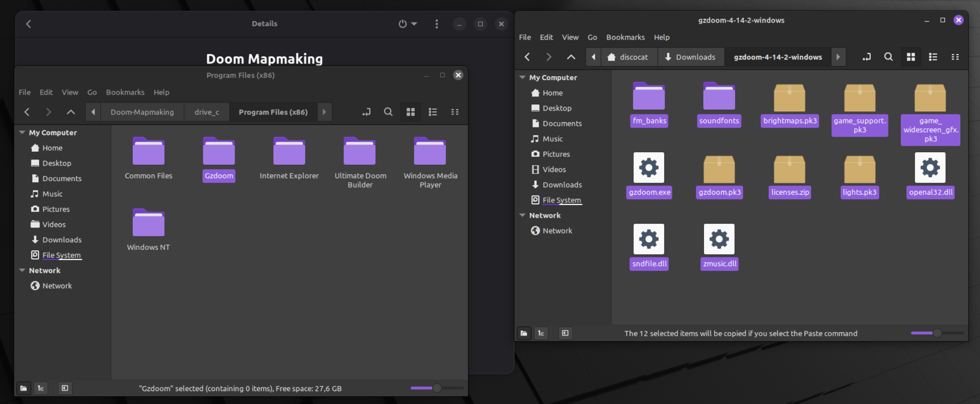The width and height of the screenshot is (980, 404).
Task: Collapse My Computer section in Program Files sidebar
Action: tap(22, 132)
